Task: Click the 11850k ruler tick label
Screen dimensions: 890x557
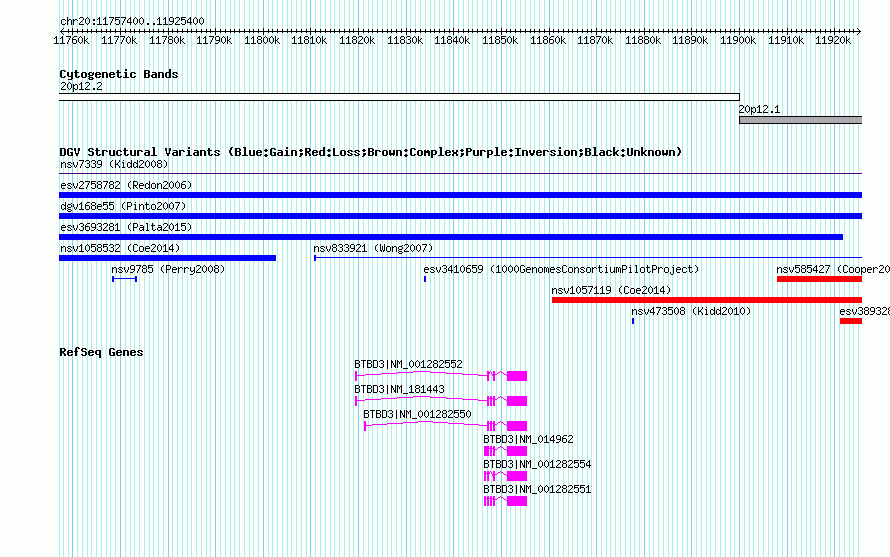Action: tap(499, 40)
